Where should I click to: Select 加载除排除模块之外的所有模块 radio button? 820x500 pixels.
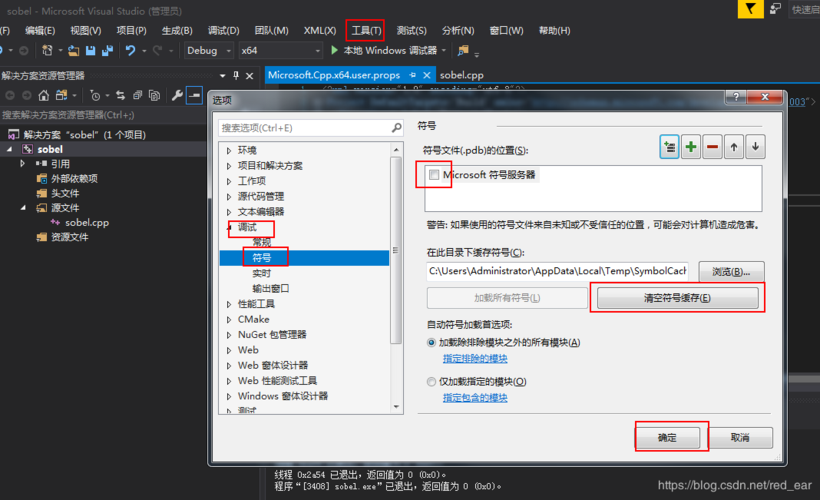point(431,343)
